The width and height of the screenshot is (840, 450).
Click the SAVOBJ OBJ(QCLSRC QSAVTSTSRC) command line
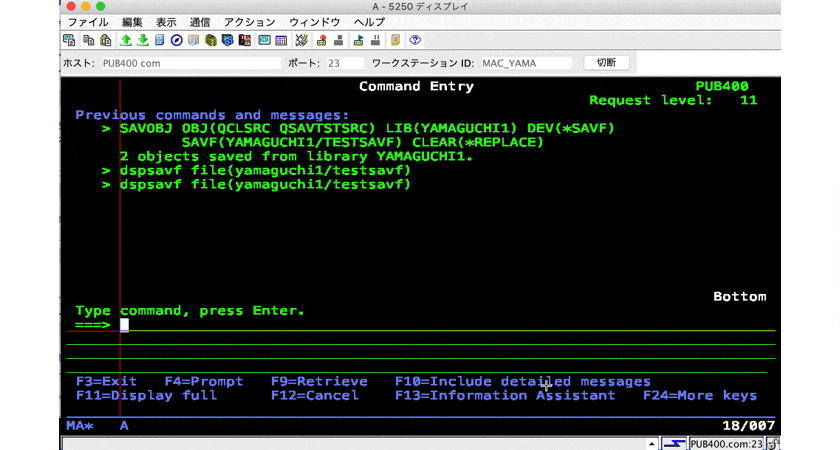coord(367,129)
